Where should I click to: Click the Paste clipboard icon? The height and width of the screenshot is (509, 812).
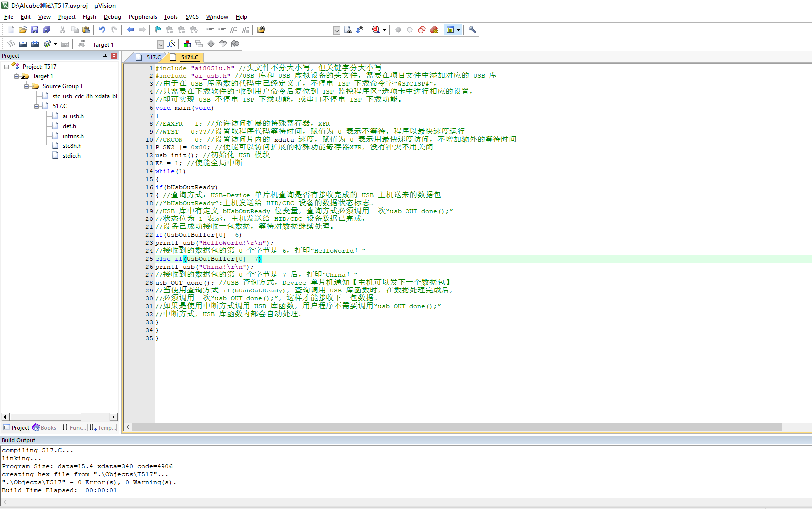[x=86, y=30]
